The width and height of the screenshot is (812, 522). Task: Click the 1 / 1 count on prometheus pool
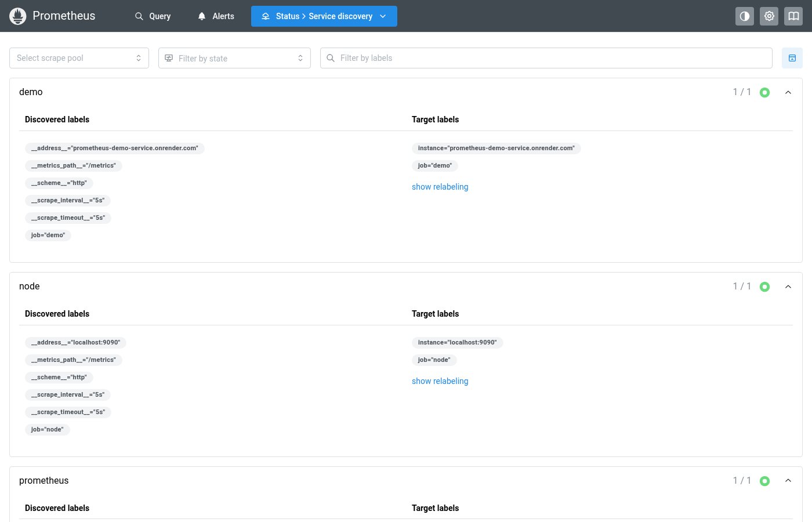742,481
